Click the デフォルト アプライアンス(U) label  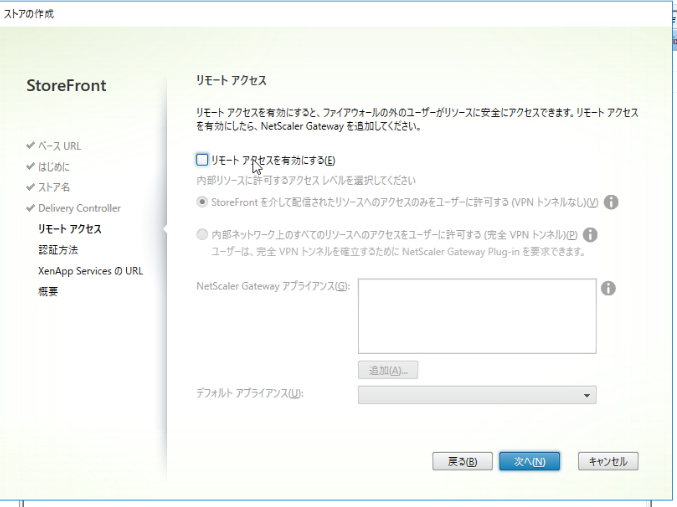coord(250,393)
